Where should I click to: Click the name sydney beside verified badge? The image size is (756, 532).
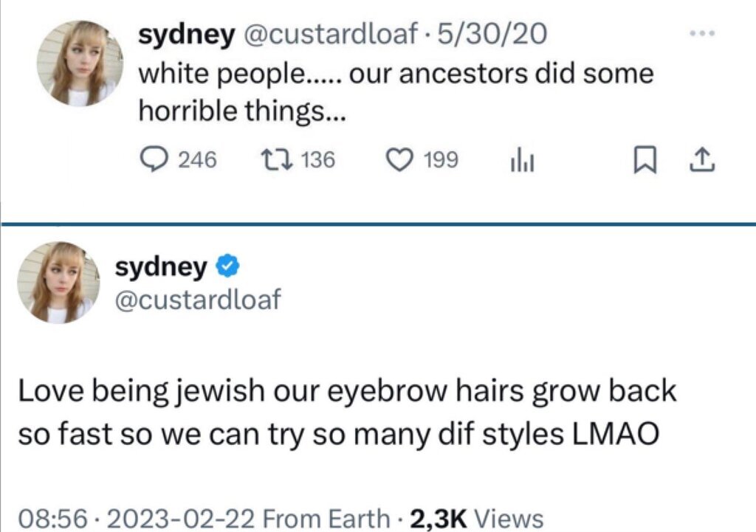[x=161, y=267]
